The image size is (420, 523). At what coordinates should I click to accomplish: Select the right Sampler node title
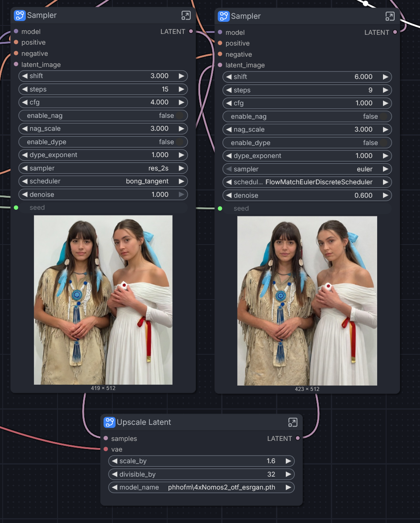pos(246,16)
